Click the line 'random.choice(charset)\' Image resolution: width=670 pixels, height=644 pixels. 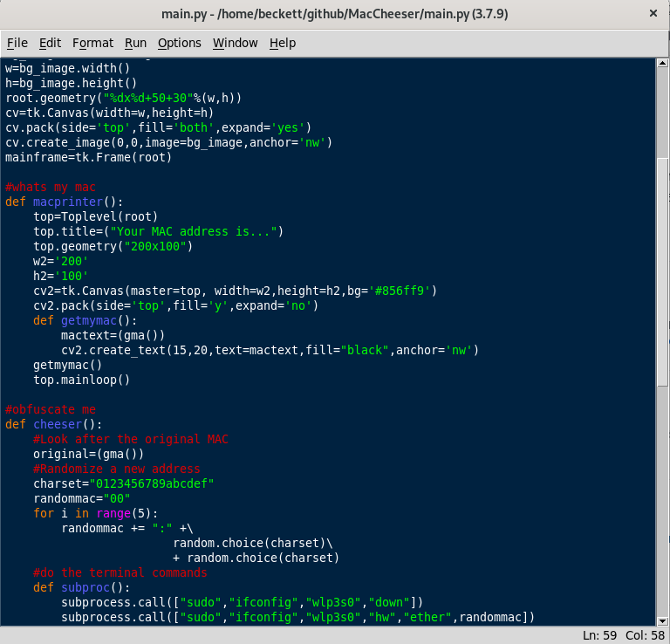pos(252,543)
